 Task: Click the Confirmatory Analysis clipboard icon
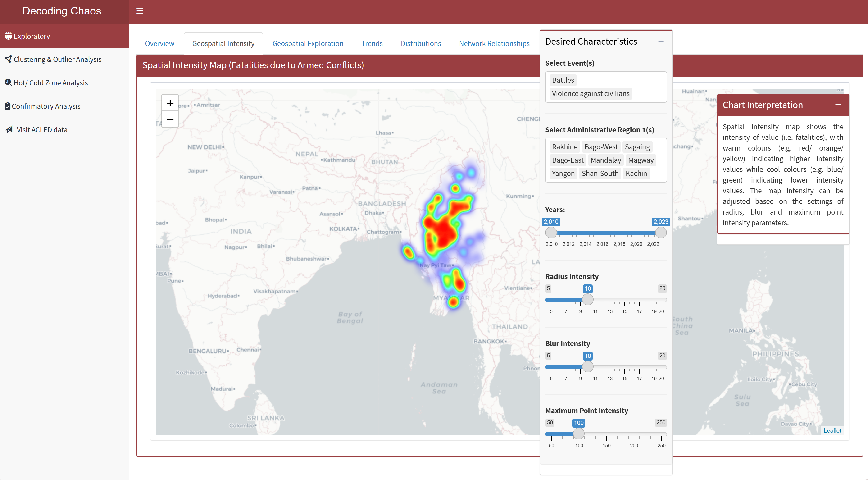pos(7,106)
